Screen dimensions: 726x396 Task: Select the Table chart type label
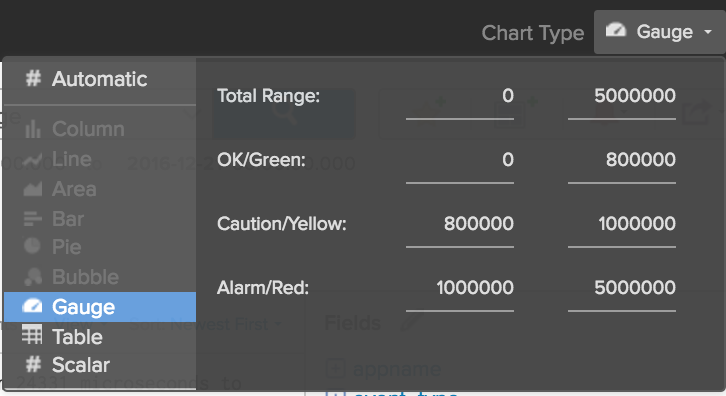77,337
